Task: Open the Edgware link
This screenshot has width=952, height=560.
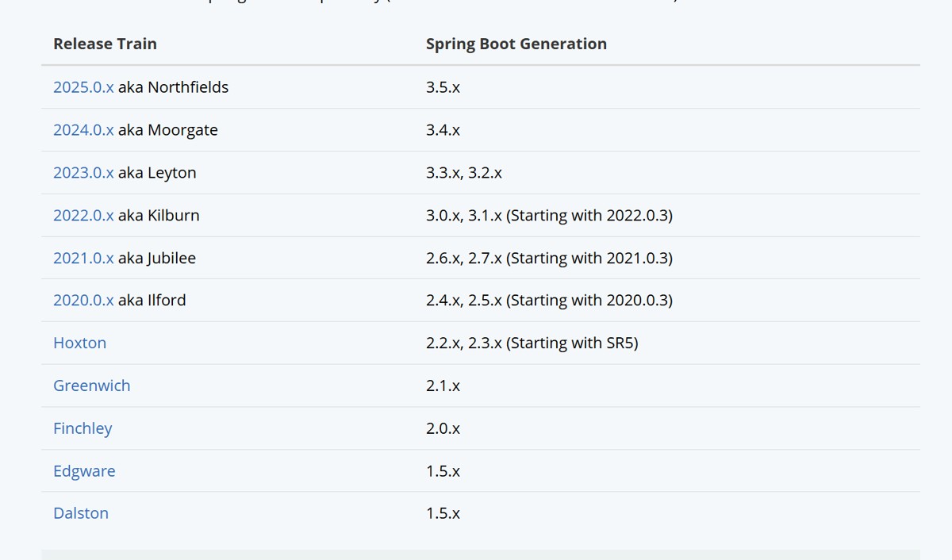Action: (x=84, y=471)
